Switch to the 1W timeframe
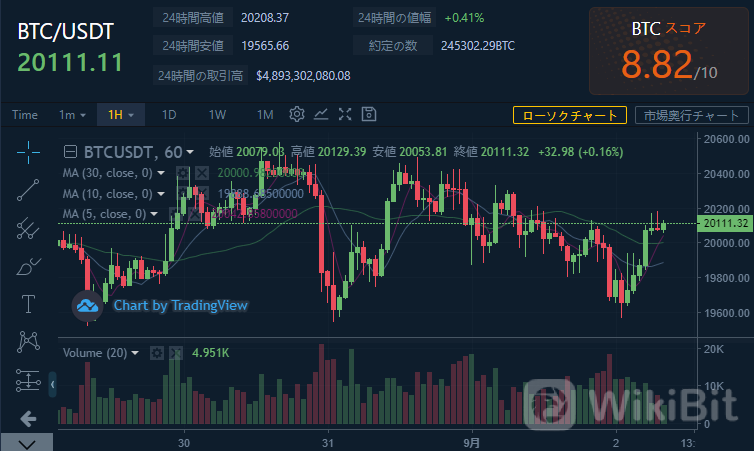This screenshot has width=754, height=451. (217, 114)
